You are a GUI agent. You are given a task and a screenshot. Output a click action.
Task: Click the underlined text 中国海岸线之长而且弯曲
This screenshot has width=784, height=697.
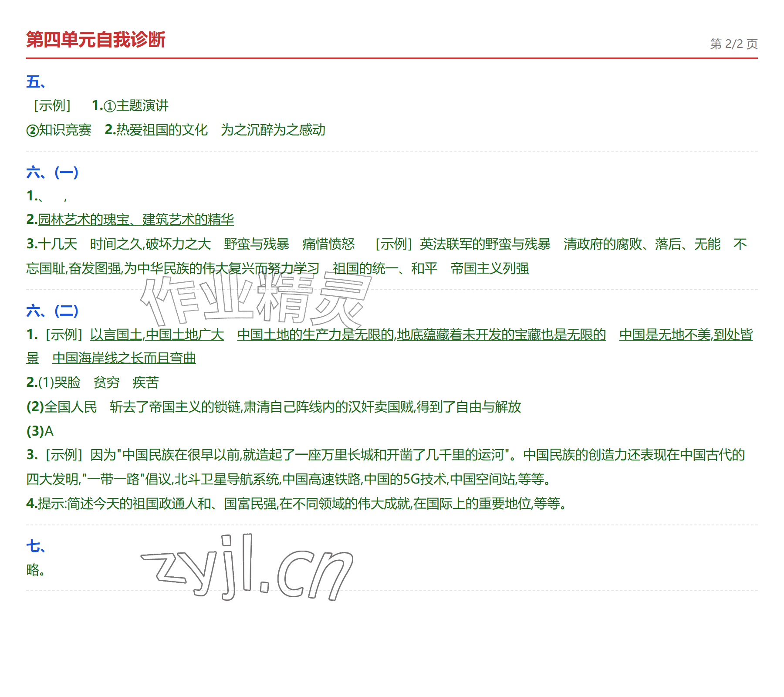pos(124,358)
